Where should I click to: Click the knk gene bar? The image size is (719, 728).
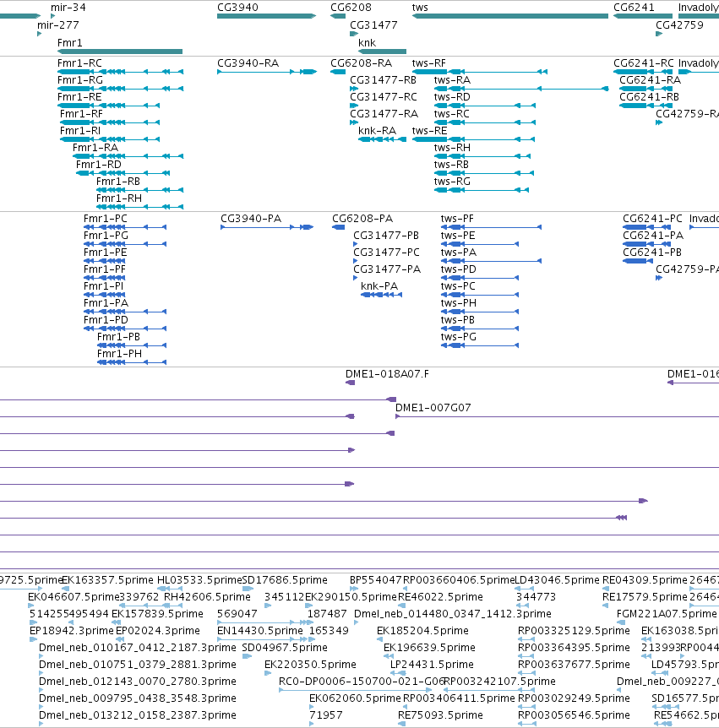382,52
